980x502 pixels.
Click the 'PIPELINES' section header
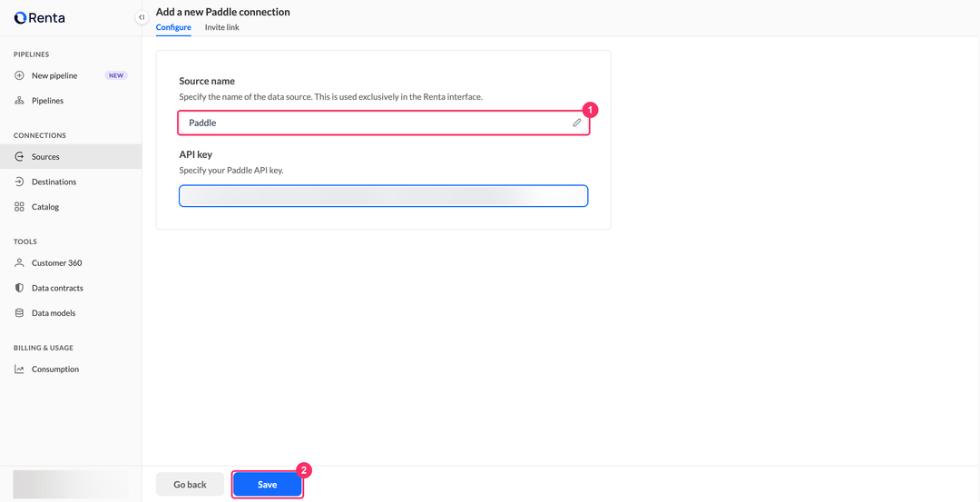(x=31, y=54)
